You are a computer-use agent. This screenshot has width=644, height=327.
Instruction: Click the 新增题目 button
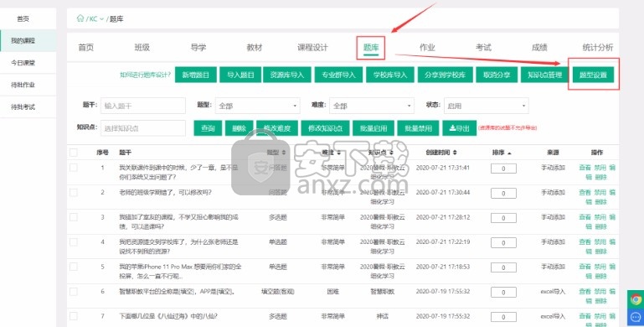[196, 75]
